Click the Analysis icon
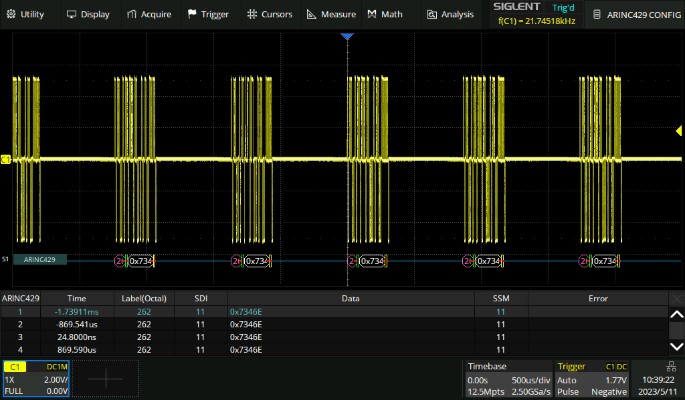 (x=432, y=14)
